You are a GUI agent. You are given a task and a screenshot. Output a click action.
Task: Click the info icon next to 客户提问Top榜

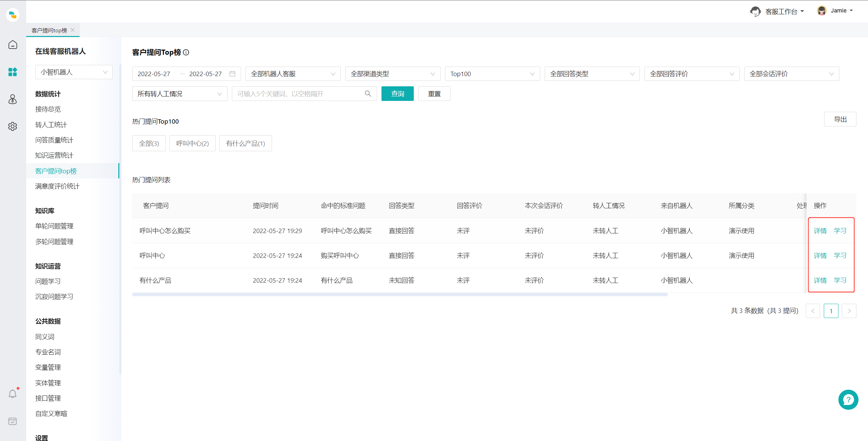click(186, 52)
